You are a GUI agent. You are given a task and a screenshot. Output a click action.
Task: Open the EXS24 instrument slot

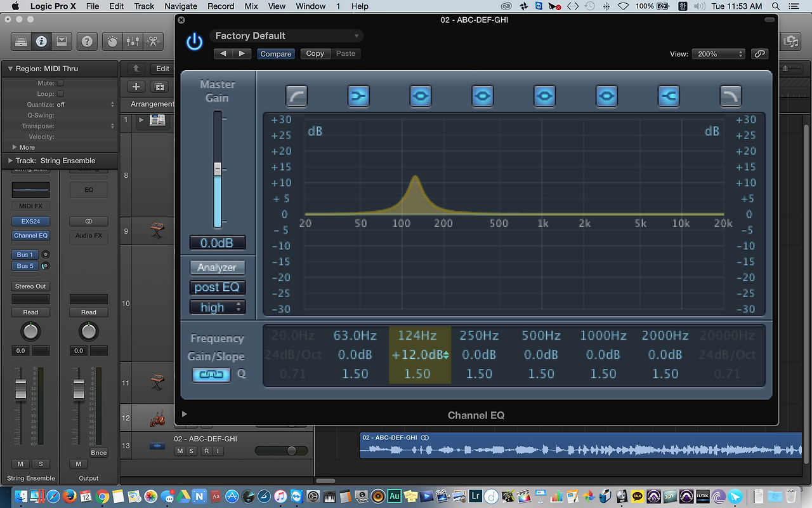(30, 222)
